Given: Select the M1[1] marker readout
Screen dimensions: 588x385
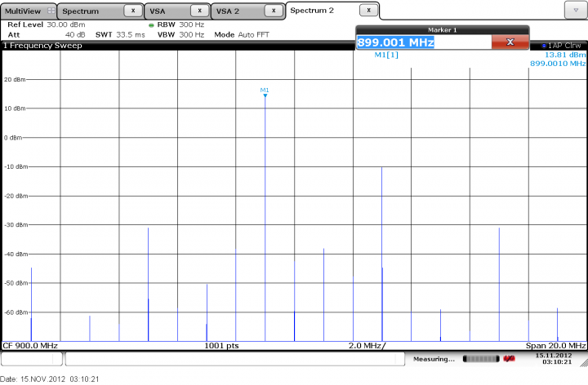Looking at the screenshot, I should click(386, 55).
